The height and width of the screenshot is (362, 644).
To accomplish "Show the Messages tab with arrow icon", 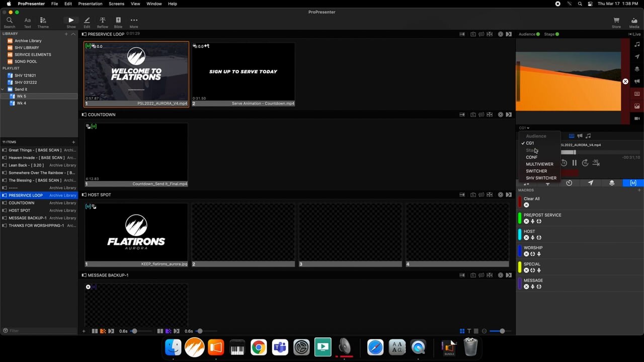I will [591, 183].
